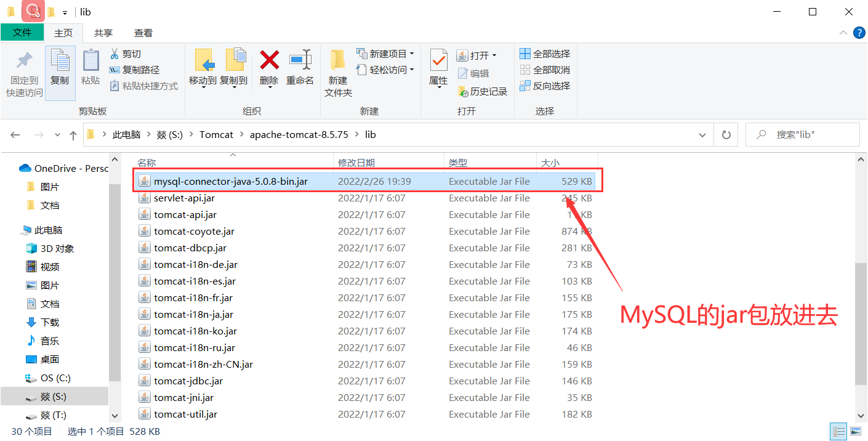The width and height of the screenshot is (868, 441).
Task: Switch to details view in status bar
Action: 838,431
